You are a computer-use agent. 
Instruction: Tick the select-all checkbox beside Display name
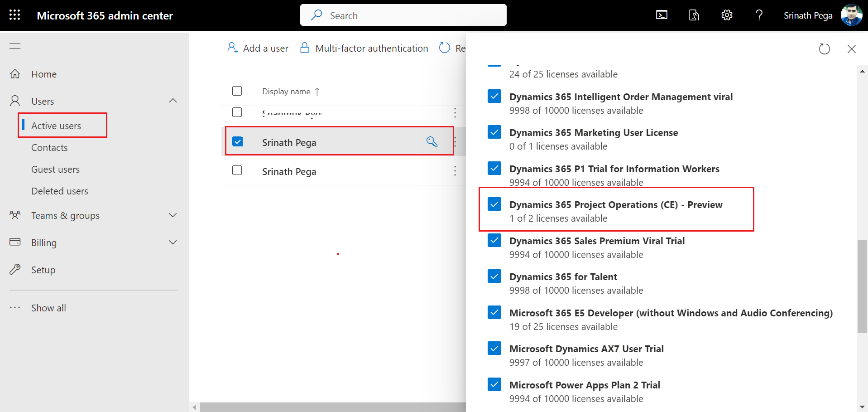pos(237,91)
